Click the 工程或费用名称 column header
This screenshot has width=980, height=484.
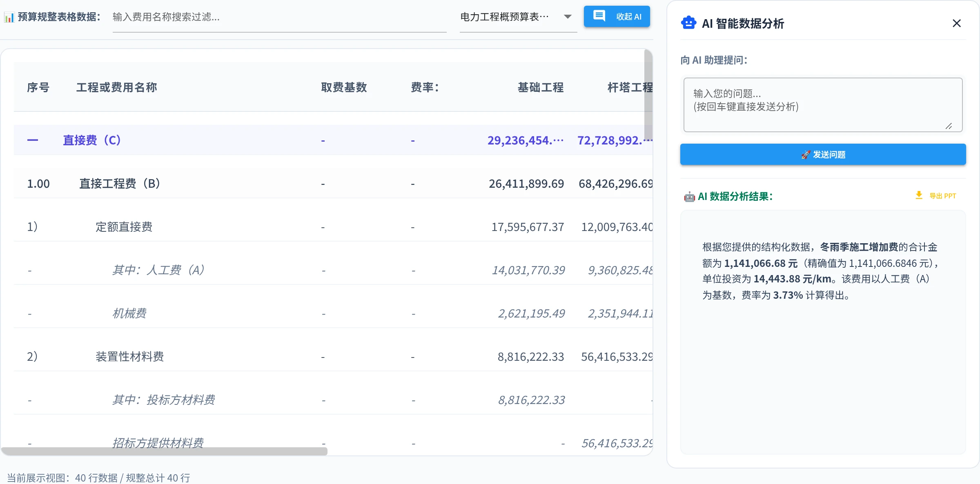point(116,87)
